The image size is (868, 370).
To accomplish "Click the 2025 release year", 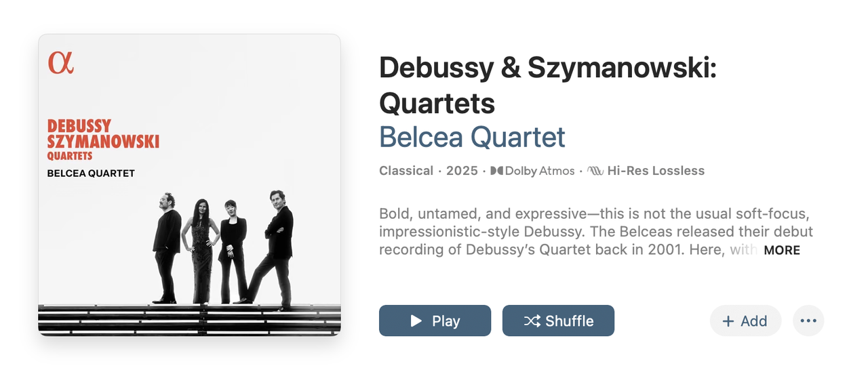I will point(462,171).
